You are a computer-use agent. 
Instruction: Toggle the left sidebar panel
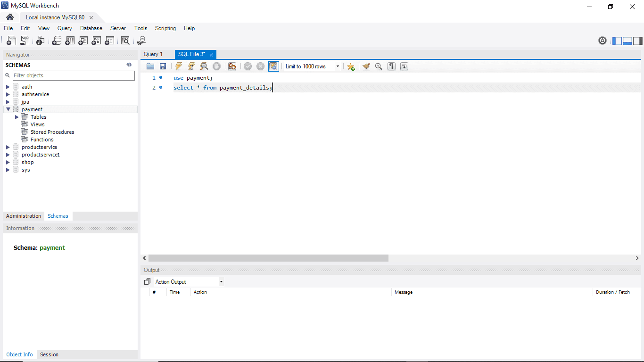[617, 41]
